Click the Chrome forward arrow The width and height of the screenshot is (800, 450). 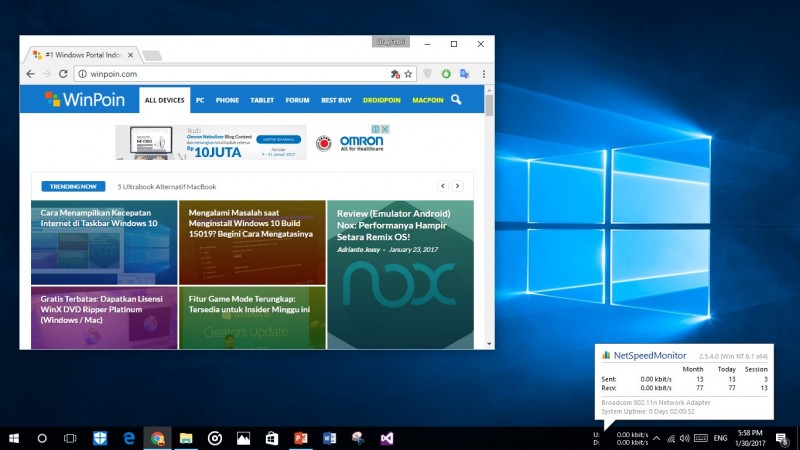(x=47, y=74)
